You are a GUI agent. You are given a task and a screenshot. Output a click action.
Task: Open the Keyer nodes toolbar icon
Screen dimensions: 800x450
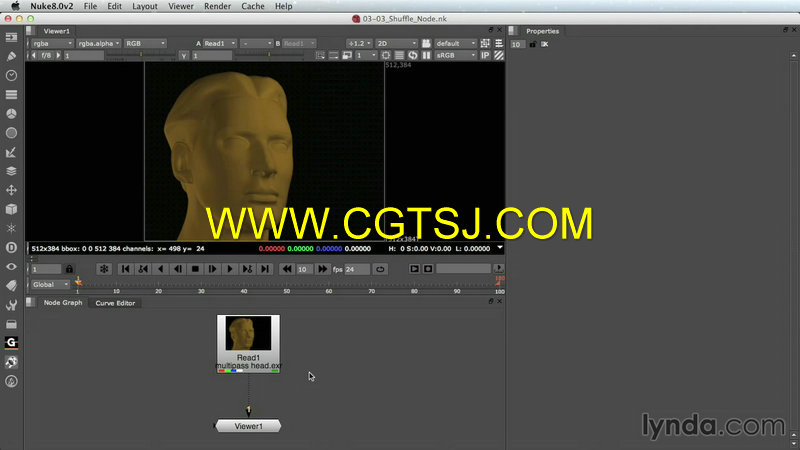(x=11, y=152)
